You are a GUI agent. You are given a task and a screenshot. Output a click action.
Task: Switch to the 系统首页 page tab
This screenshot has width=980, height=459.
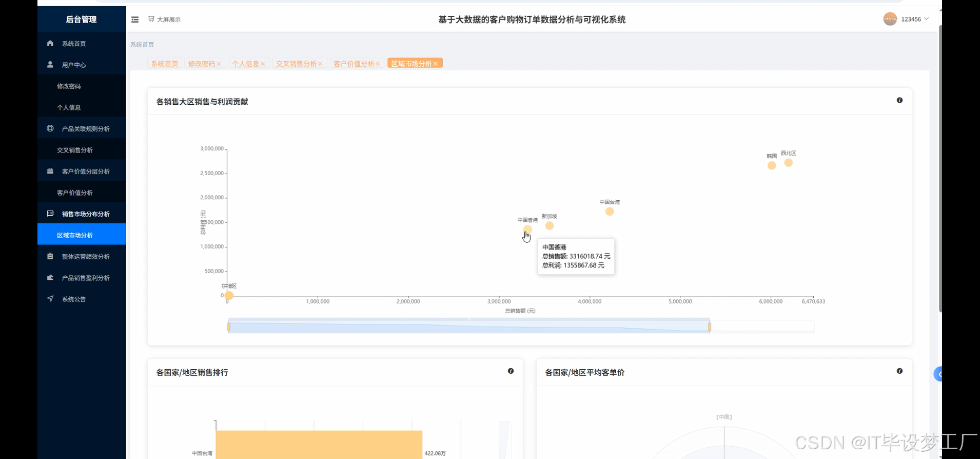tap(165, 64)
